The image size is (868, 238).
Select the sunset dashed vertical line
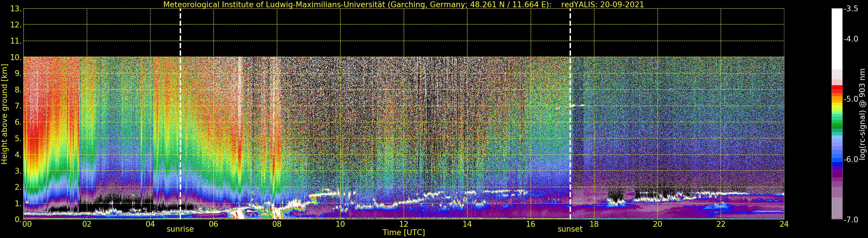pyautogui.click(x=570, y=114)
